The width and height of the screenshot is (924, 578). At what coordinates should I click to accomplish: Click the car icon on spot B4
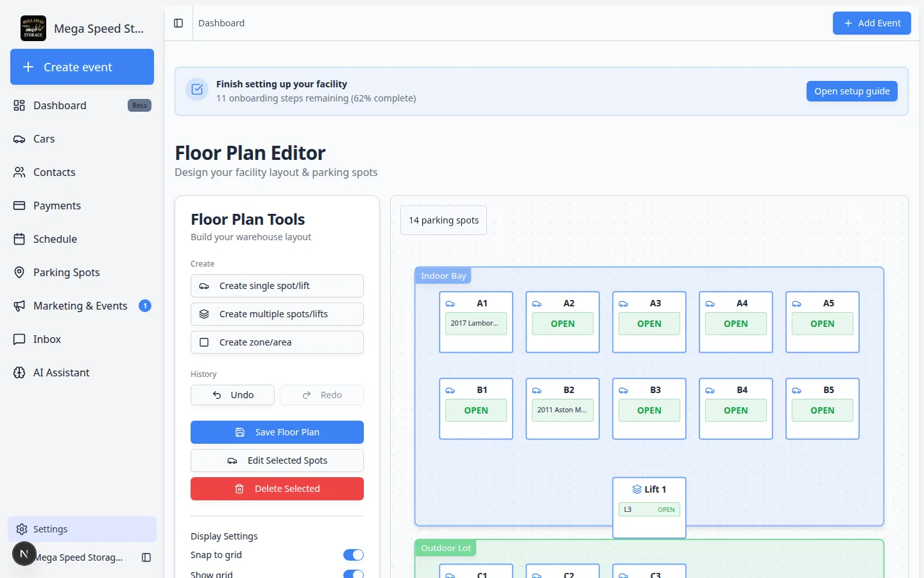tap(710, 390)
